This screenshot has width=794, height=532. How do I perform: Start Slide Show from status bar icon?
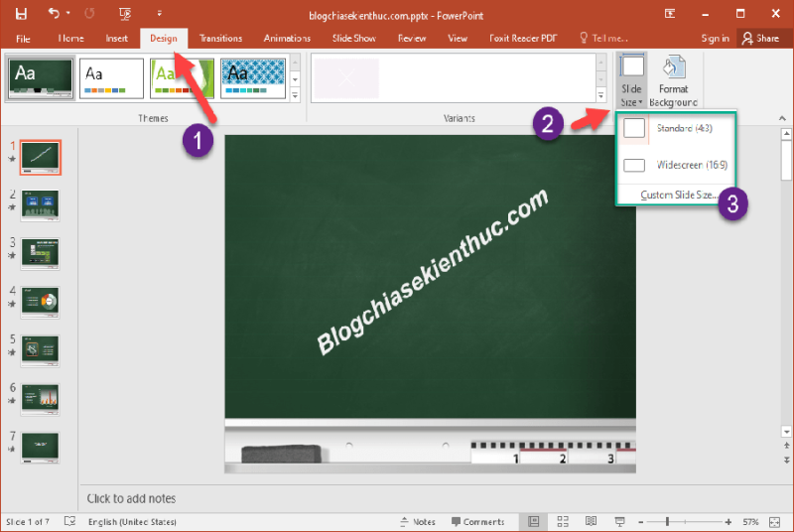(x=619, y=522)
